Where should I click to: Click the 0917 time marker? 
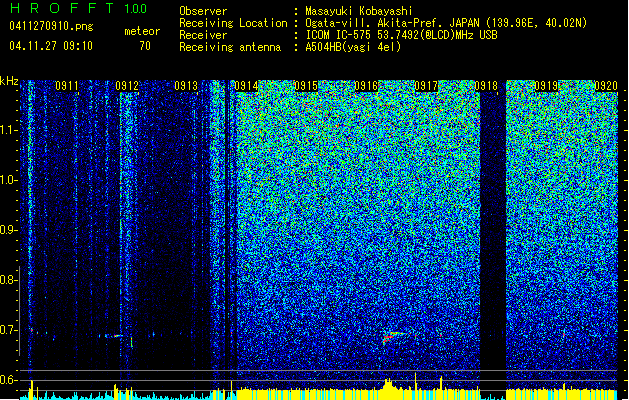click(426, 86)
